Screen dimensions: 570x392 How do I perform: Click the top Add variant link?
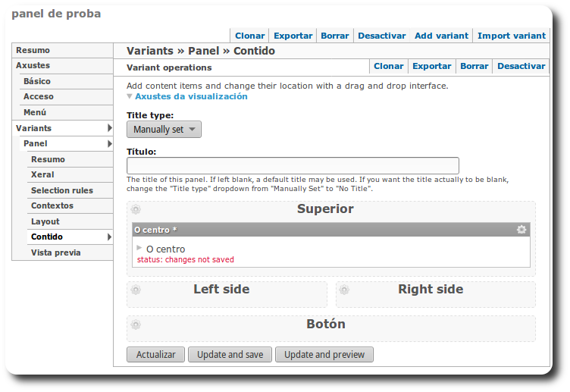[441, 36]
